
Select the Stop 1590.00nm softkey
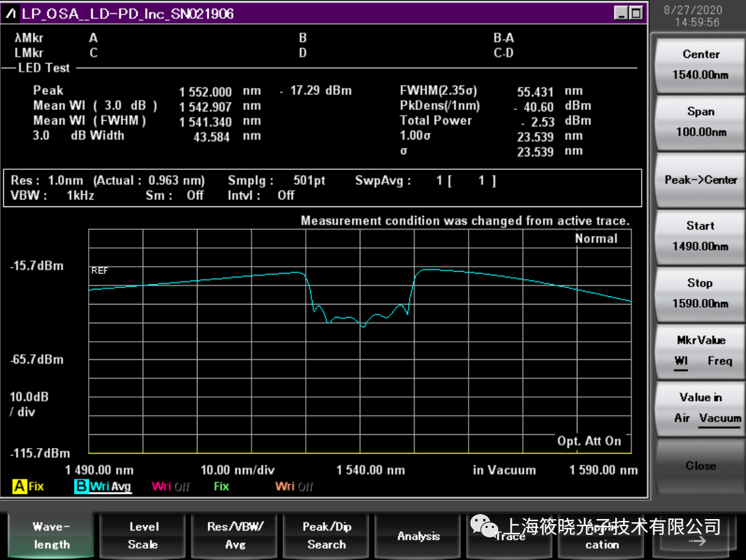[x=700, y=293]
